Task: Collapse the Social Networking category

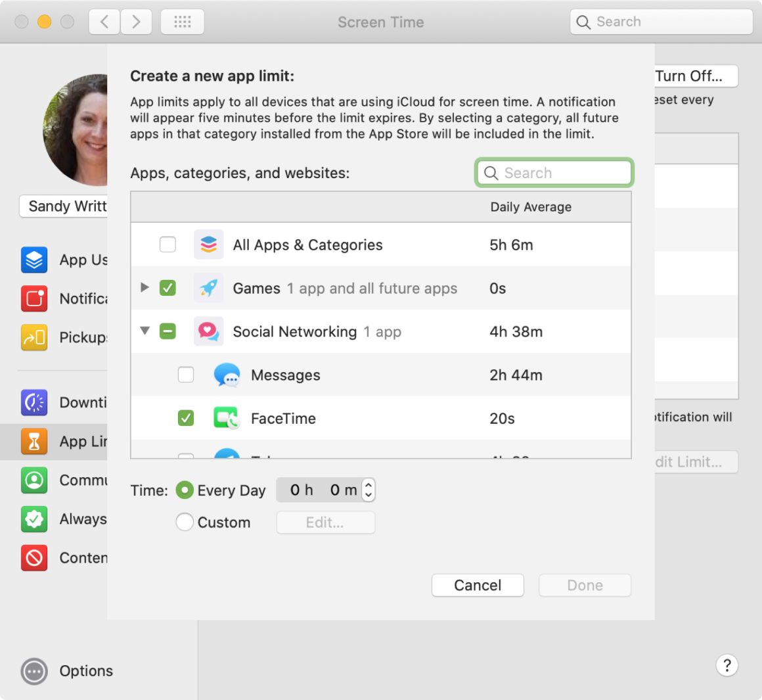Action: [145, 331]
